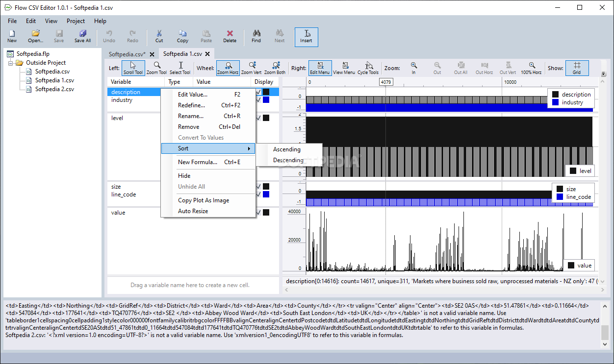Image resolution: width=614 pixels, height=364 pixels.
Task: Click the message log vertical scrollbar
Action: 606,325
